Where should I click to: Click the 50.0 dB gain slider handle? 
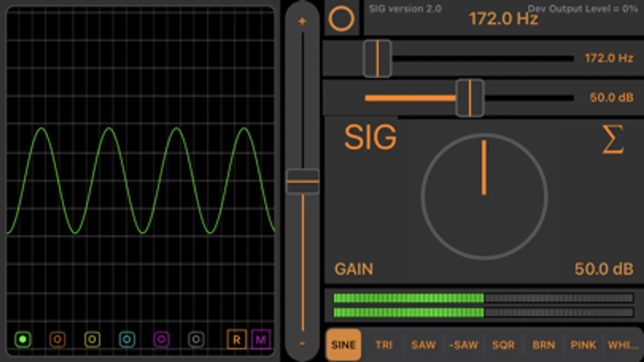(470, 98)
